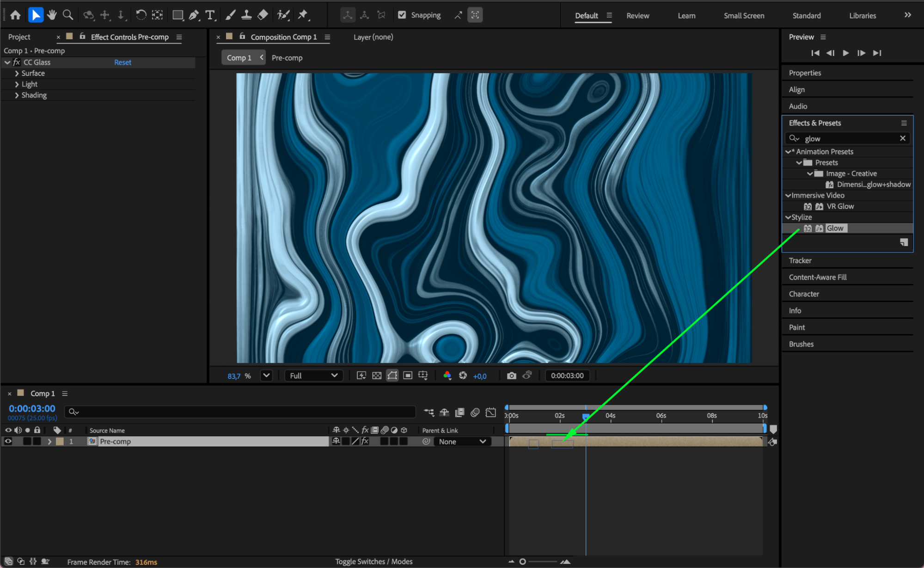The image size is (924, 568).
Task: Select the Pen tool
Action: [194, 15]
